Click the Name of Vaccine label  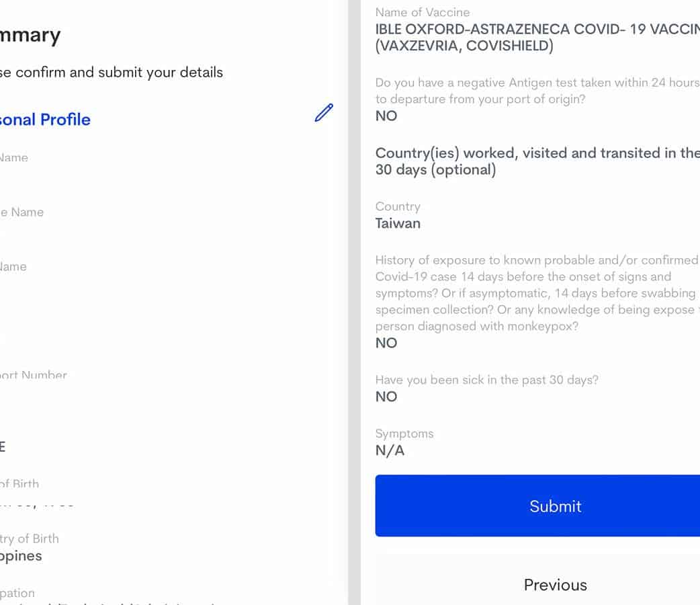tap(423, 12)
